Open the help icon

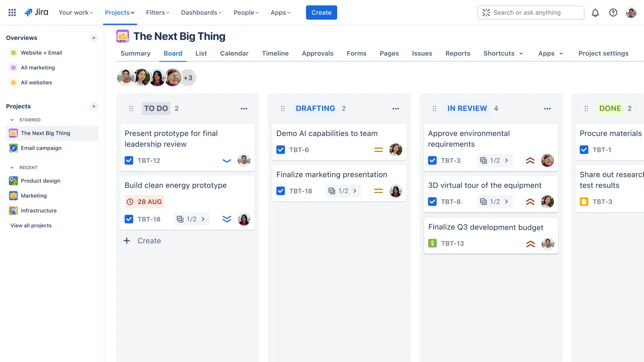click(613, 12)
